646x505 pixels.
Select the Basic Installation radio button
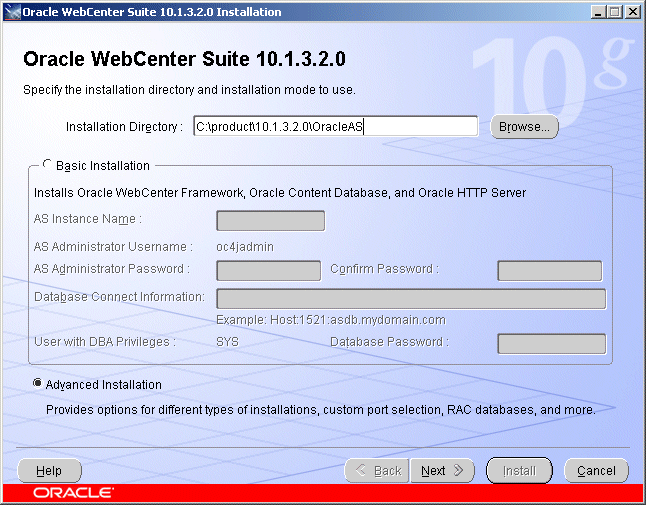(47, 165)
